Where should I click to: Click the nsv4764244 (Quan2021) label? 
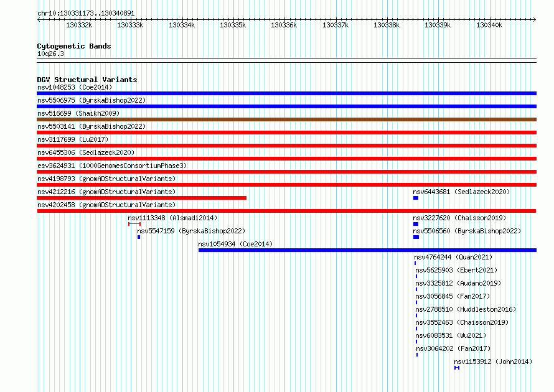[x=453, y=257]
